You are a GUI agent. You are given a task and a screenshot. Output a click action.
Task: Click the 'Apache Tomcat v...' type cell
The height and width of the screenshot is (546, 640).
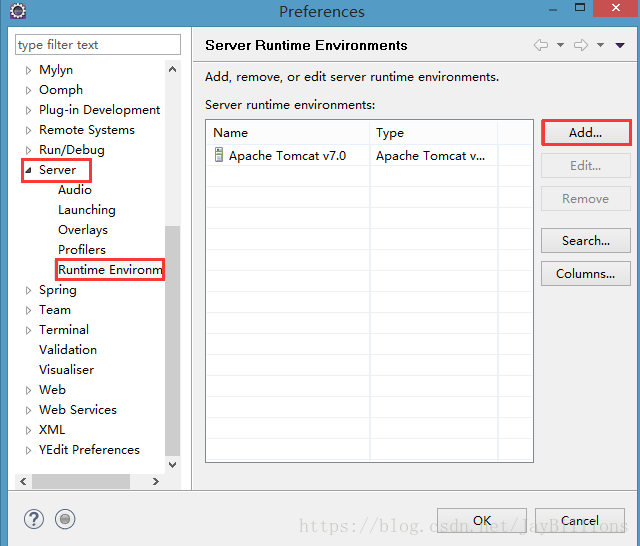click(x=434, y=155)
